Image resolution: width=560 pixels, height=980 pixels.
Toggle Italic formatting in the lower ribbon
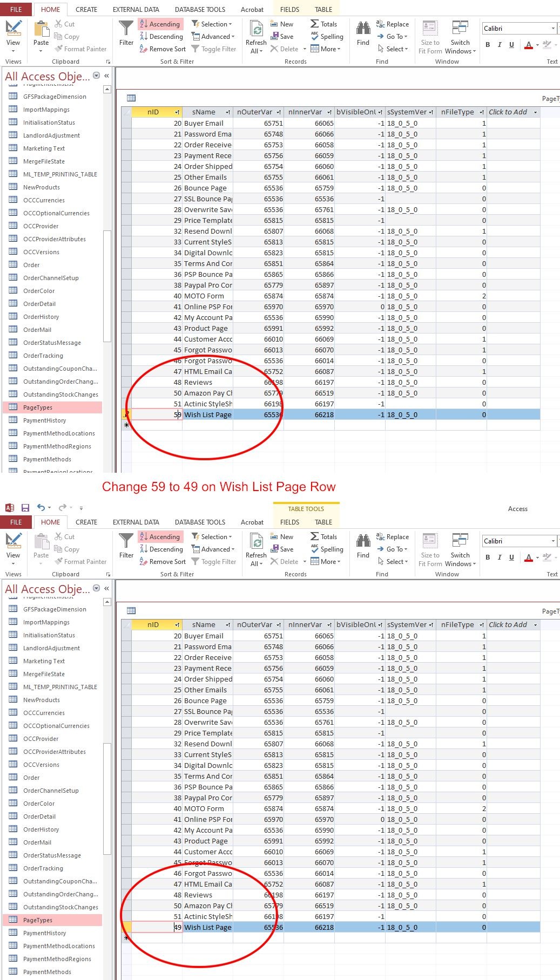(x=500, y=557)
